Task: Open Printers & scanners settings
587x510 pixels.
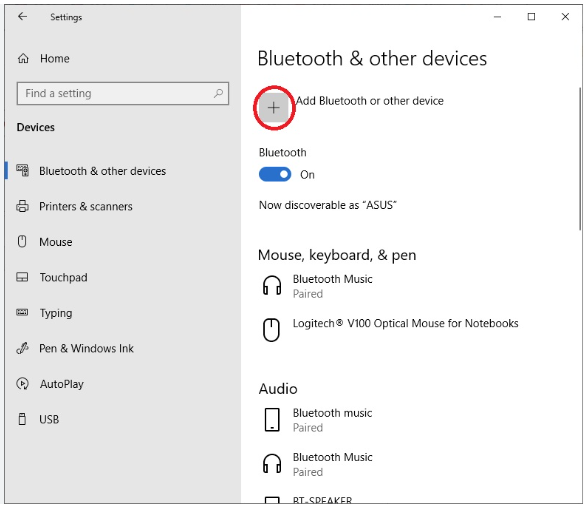Action: (x=86, y=206)
